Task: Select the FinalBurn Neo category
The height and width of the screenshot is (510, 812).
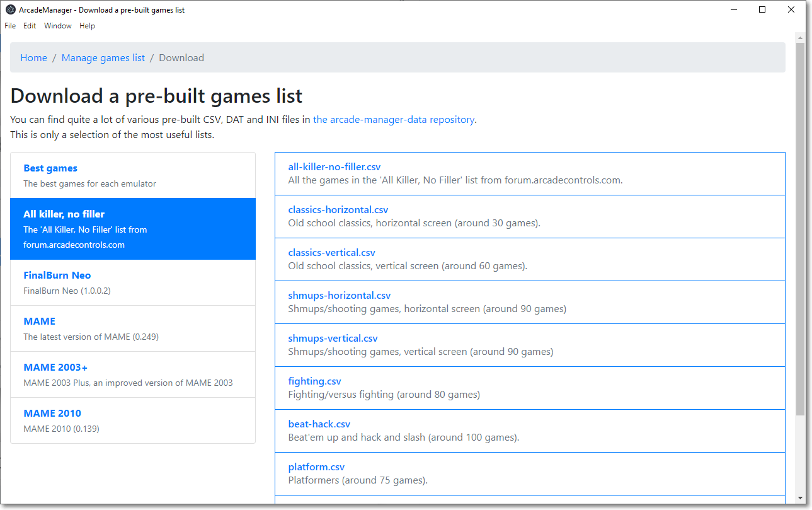Action: [x=133, y=282]
